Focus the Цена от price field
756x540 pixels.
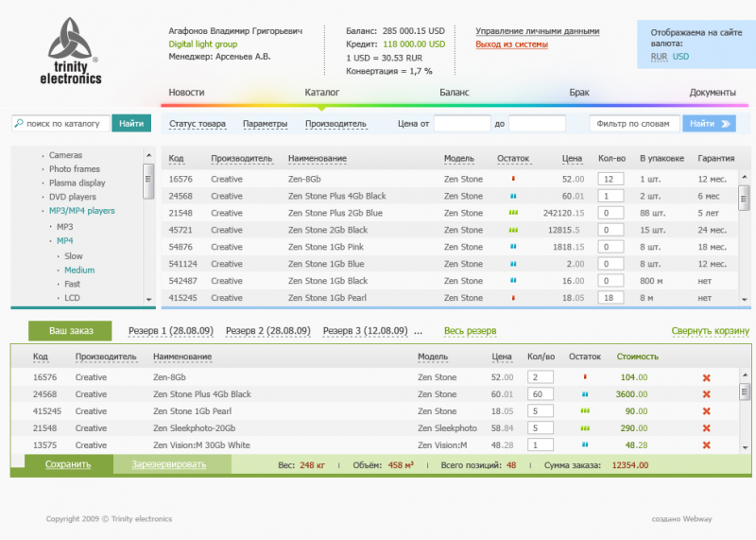point(462,124)
